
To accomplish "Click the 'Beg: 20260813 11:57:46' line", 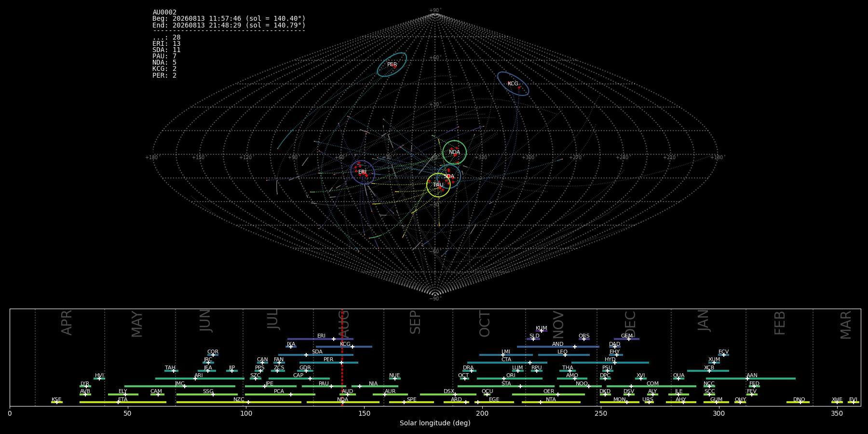I will 229,19.
